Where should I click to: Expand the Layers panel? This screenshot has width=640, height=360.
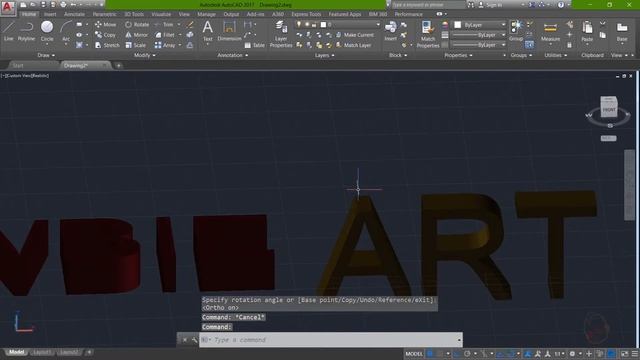coord(324,55)
